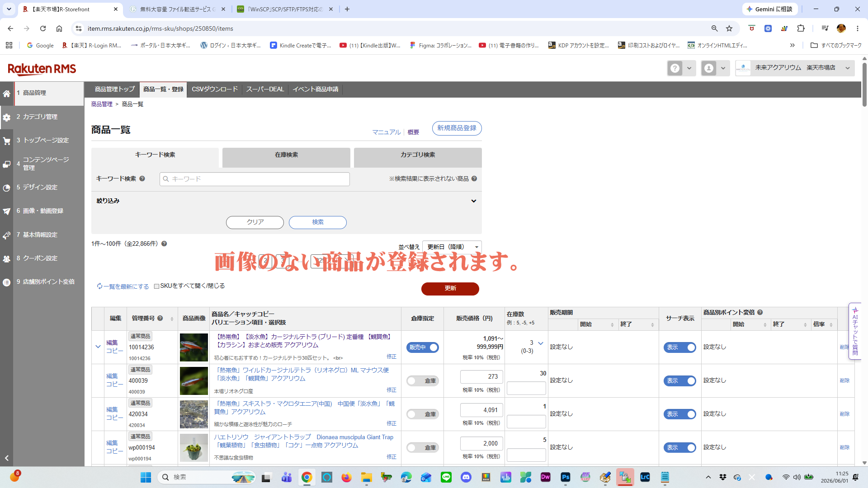Toggle 倉庫 switch for item 400039
The width and height of the screenshot is (868, 488).
click(x=422, y=381)
